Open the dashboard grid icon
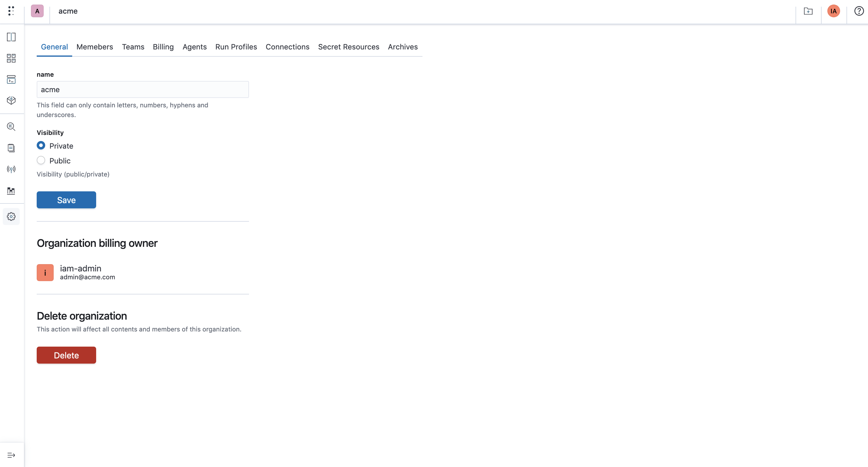The image size is (868, 467). click(11, 58)
